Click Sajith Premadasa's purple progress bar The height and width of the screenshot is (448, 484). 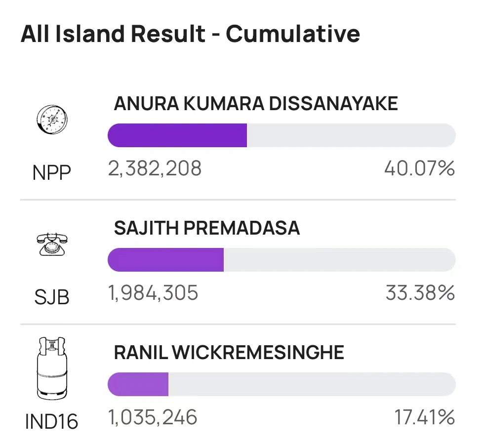[x=165, y=260]
